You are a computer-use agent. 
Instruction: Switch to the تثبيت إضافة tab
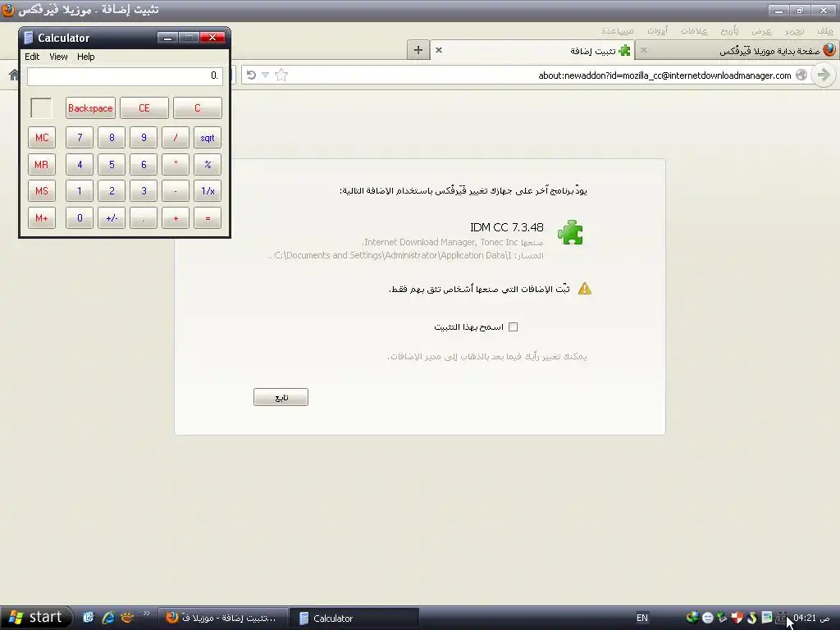tap(533, 50)
